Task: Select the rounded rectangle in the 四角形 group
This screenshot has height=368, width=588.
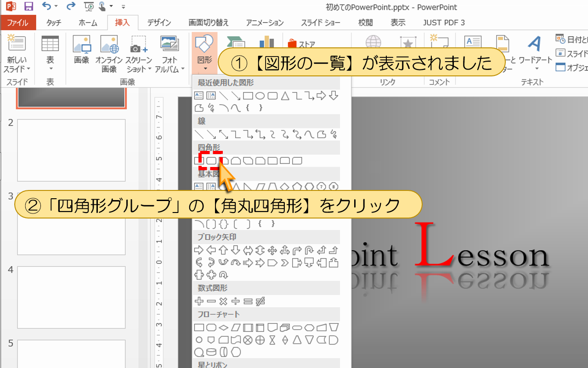Action: tap(211, 161)
